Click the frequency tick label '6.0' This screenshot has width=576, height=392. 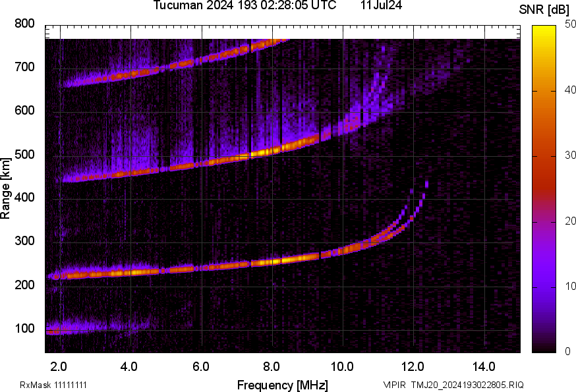click(x=200, y=367)
